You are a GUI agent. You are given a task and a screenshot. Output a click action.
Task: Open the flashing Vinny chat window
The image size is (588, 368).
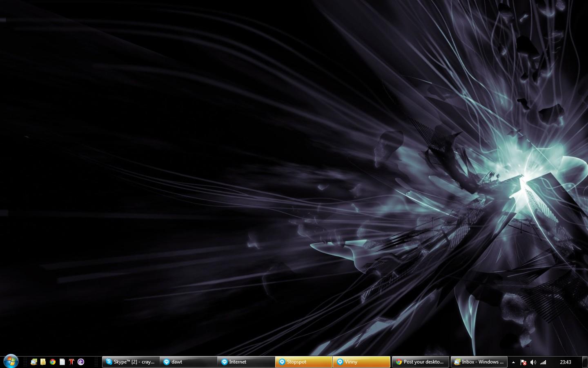pyautogui.click(x=362, y=362)
